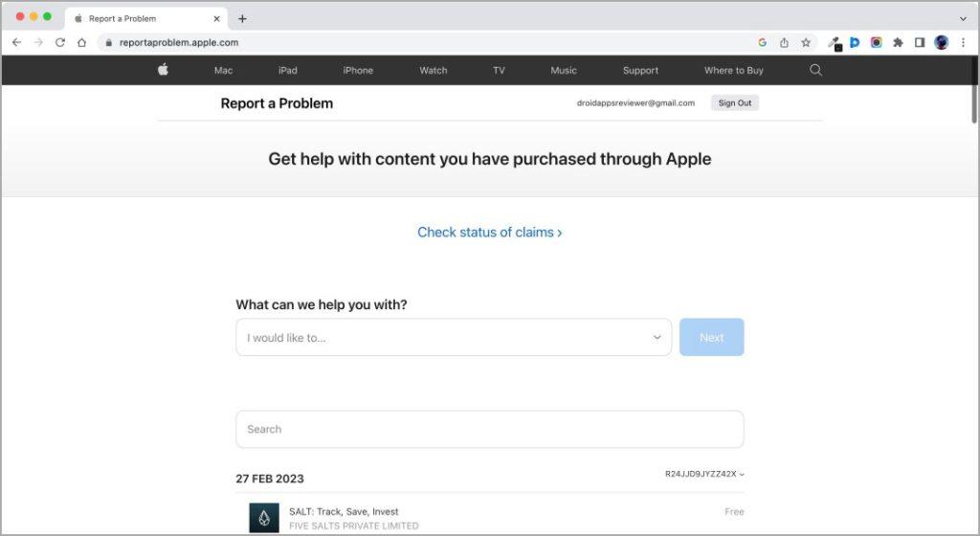Click the padlock site info icon

pos(109,42)
